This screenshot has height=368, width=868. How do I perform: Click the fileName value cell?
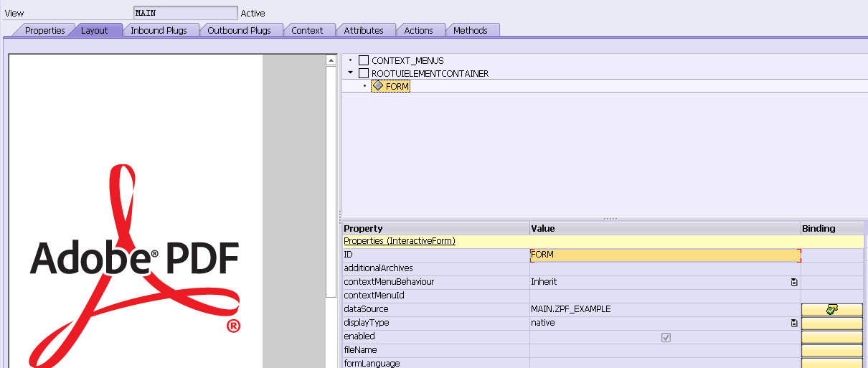click(x=665, y=350)
